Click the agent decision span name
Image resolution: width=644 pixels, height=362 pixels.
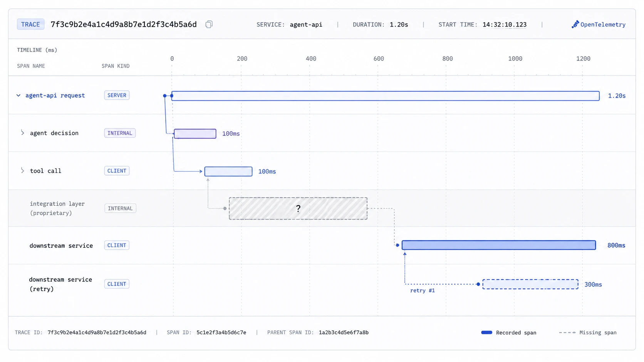click(54, 133)
